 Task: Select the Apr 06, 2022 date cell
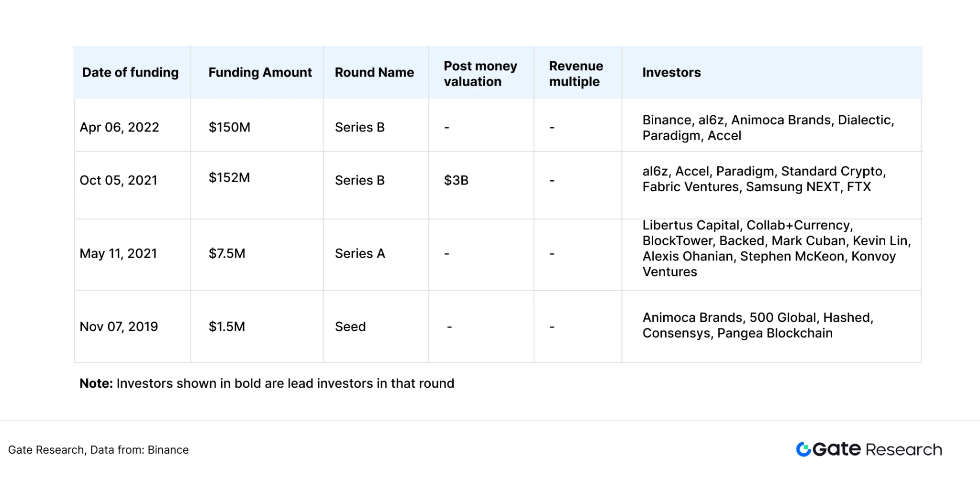[119, 128]
